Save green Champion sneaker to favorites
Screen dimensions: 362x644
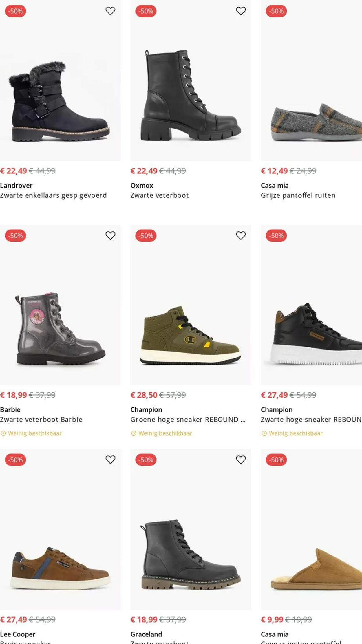click(241, 235)
